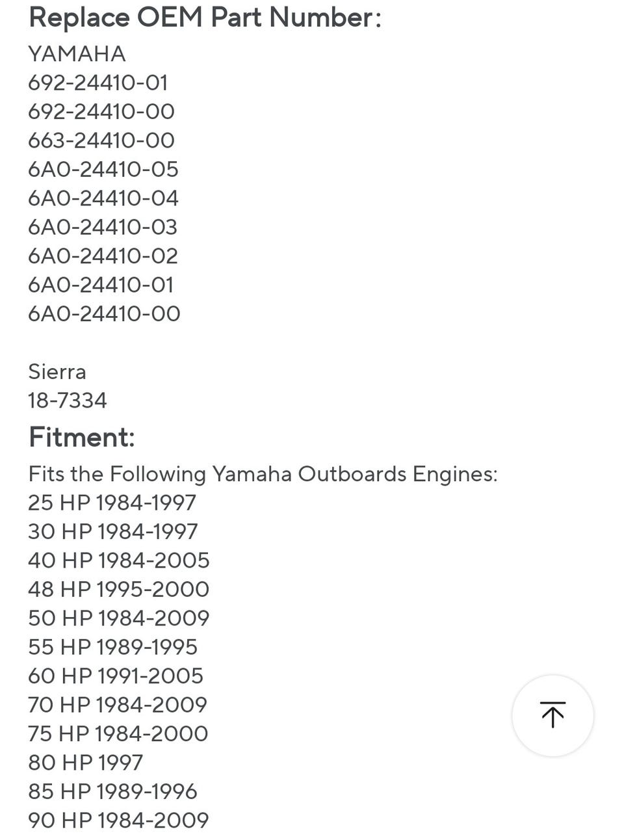Click the "Fitment:" heading
The height and width of the screenshot is (840, 624).
[82, 437]
